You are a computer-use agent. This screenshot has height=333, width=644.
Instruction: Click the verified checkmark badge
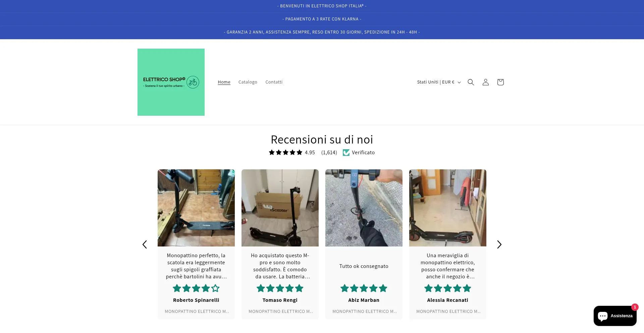pos(346,152)
